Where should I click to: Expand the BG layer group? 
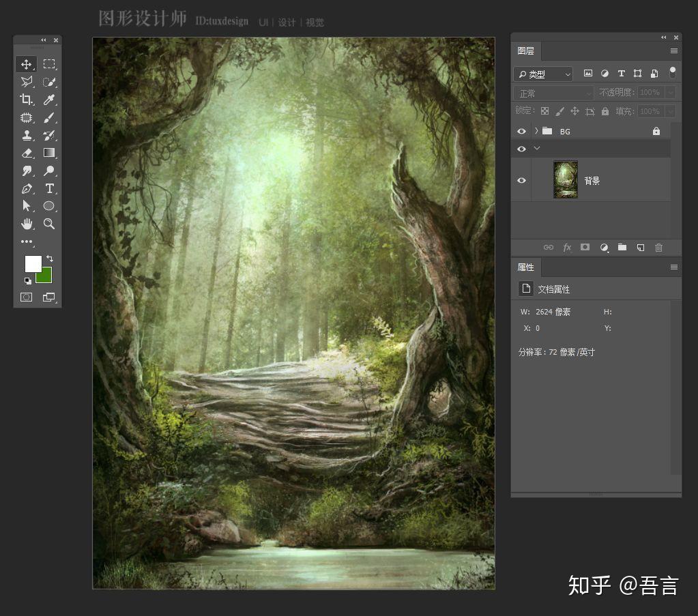536,131
